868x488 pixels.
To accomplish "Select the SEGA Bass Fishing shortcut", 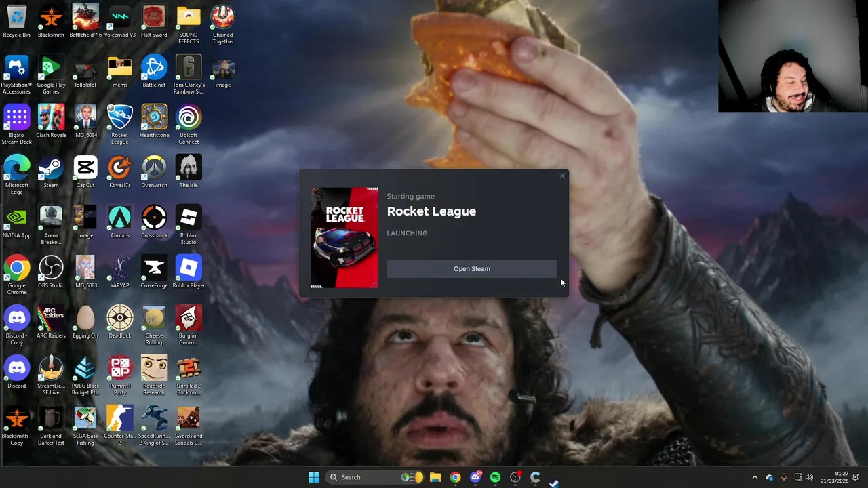I will 85,426.
